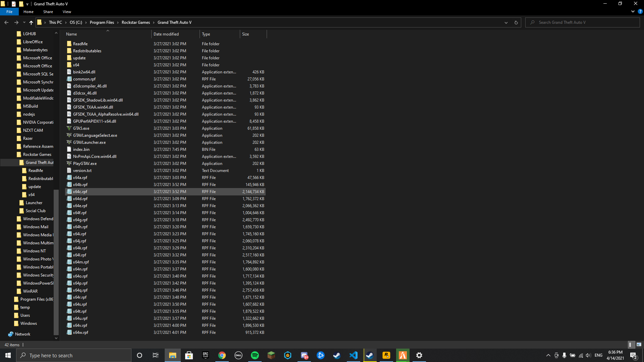Open Google Chrome from the taskbar

[x=222, y=355]
